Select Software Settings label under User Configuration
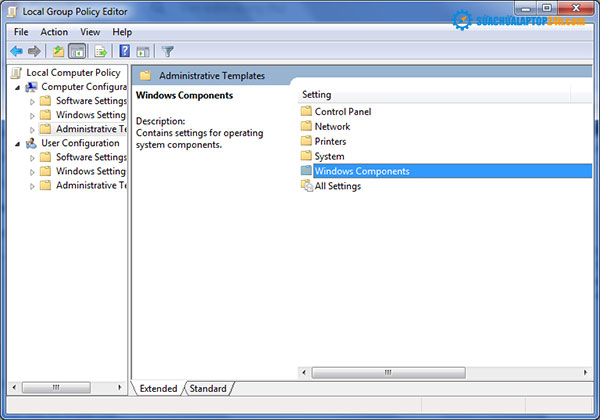Image resolution: width=600 pixels, height=420 pixels. pos(91,157)
